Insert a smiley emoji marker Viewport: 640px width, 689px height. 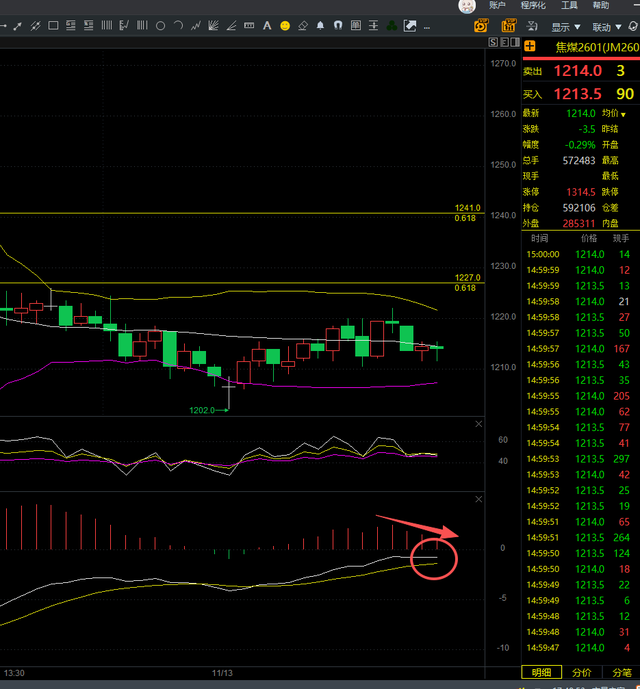point(285,26)
